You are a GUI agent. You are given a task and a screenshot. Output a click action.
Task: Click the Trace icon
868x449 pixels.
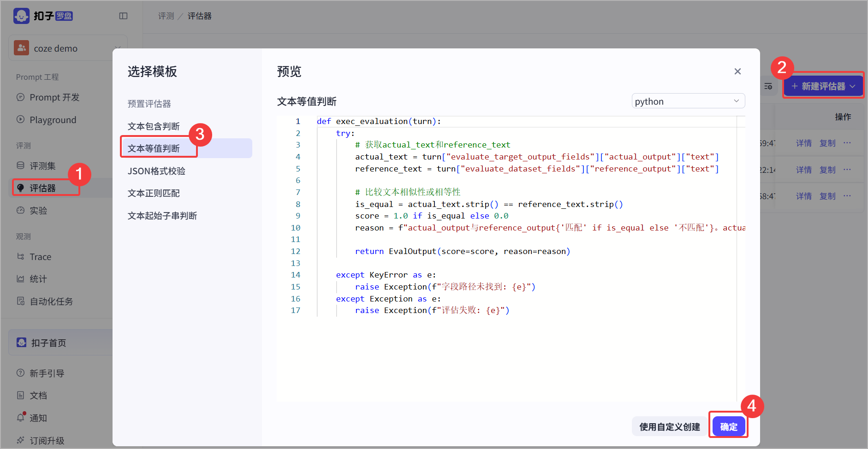[20, 256]
